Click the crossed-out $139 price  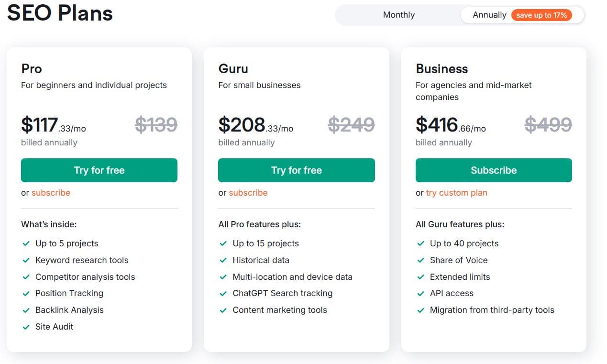point(156,125)
